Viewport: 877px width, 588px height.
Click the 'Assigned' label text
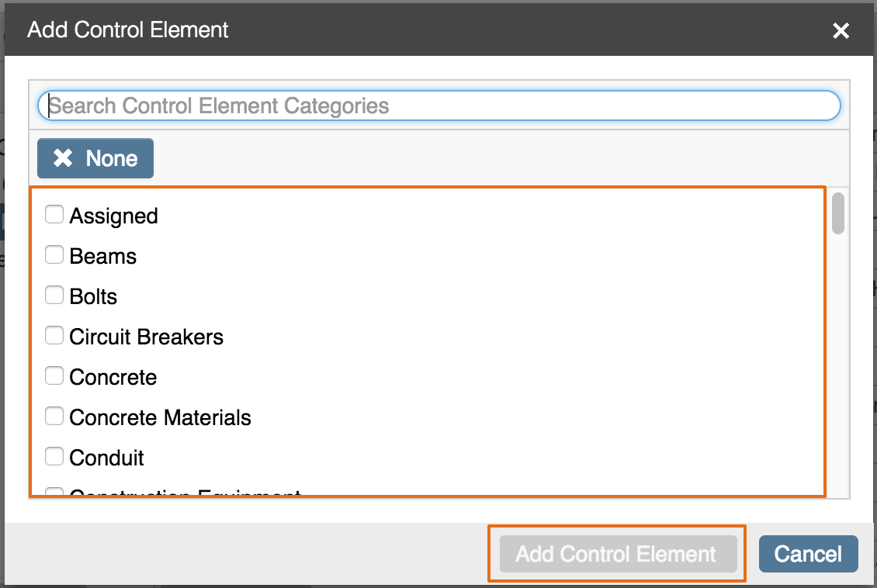pyautogui.click(x=113, y=216)
